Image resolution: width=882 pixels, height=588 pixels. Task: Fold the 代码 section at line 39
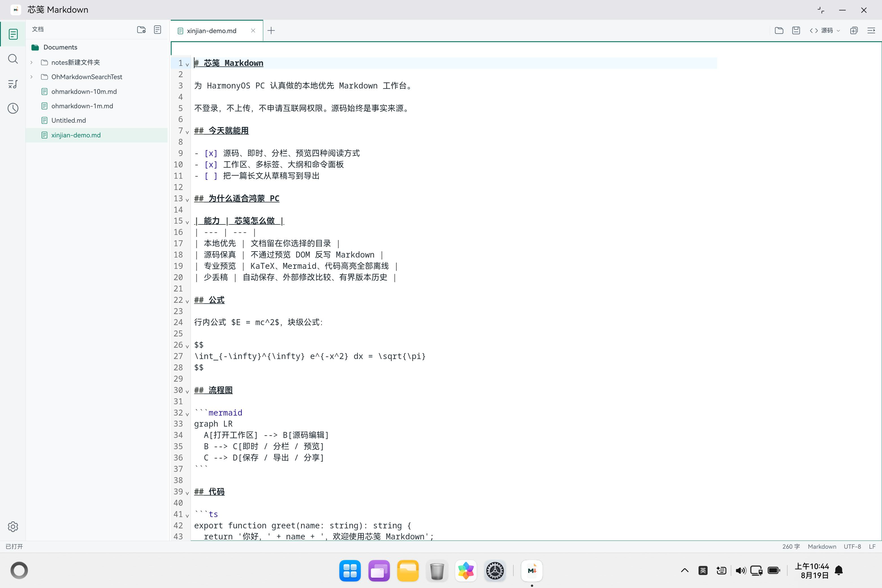click(x=187, y=493)
